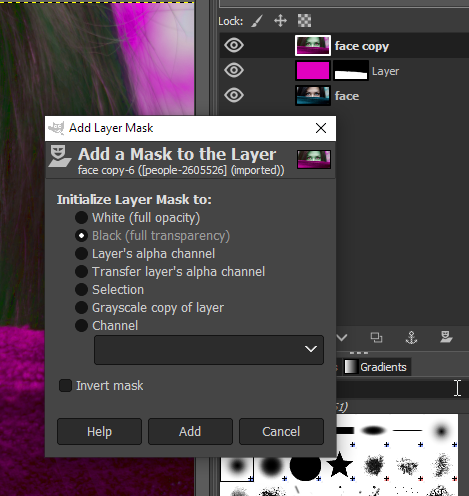Viewport: 469px width, 496px height.
Task: Select the horizontal ellipse soft brush
Action: (373, 430)
